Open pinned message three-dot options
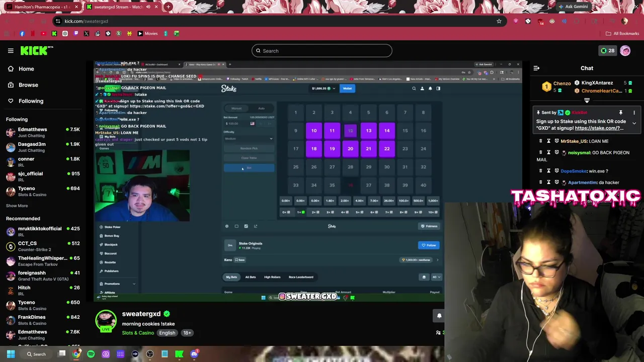 point(634,113)
